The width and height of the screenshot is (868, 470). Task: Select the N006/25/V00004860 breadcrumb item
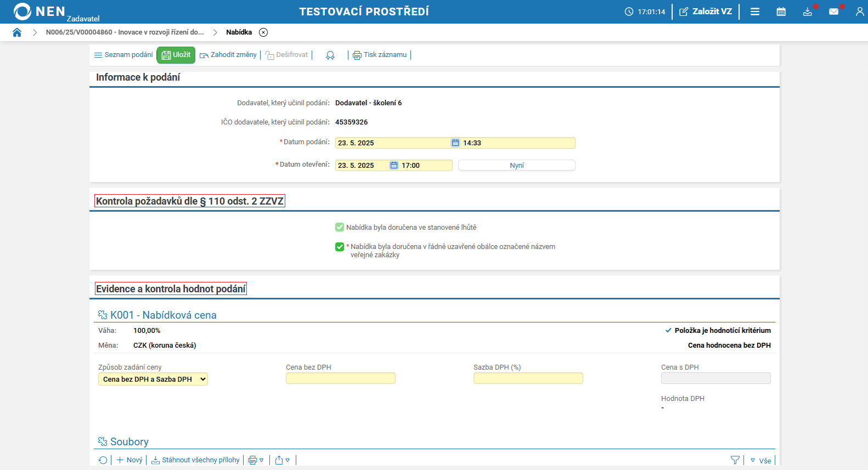(125, 32)
